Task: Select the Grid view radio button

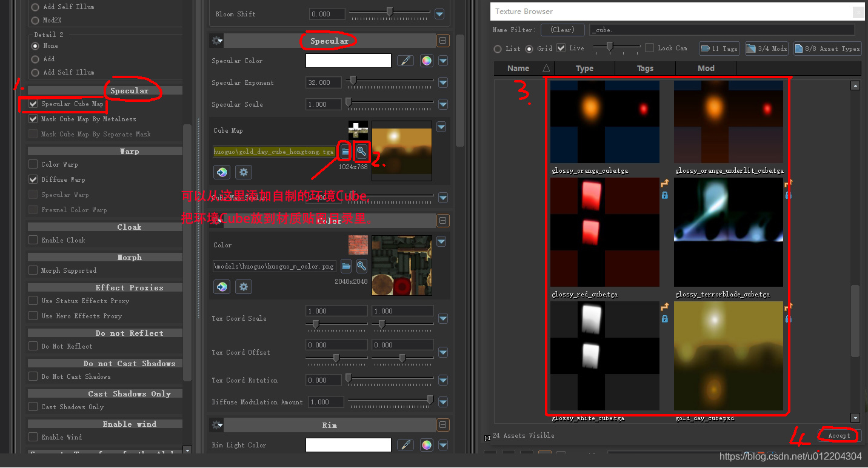Action: tap(529, 48)
